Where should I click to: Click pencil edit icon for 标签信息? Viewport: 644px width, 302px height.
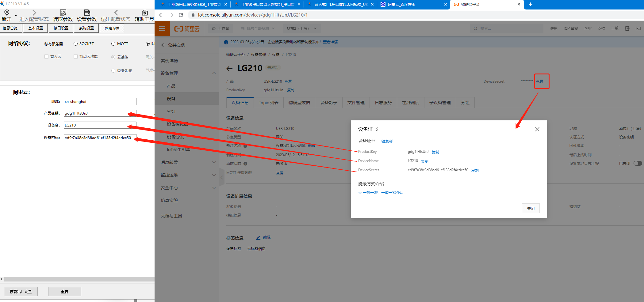[258, 237]
